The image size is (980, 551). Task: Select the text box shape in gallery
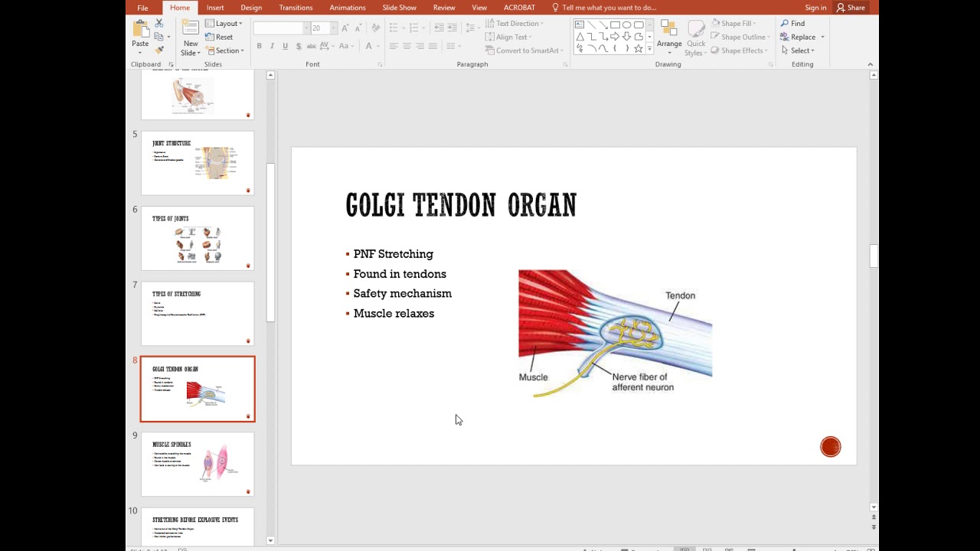pyautogui.click(x=580, y=24)
